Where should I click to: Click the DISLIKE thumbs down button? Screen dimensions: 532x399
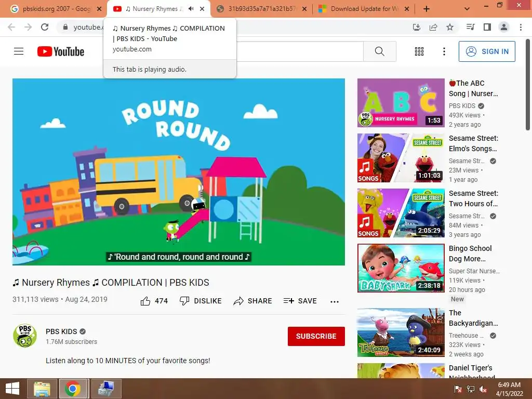[x=201, y=301]
